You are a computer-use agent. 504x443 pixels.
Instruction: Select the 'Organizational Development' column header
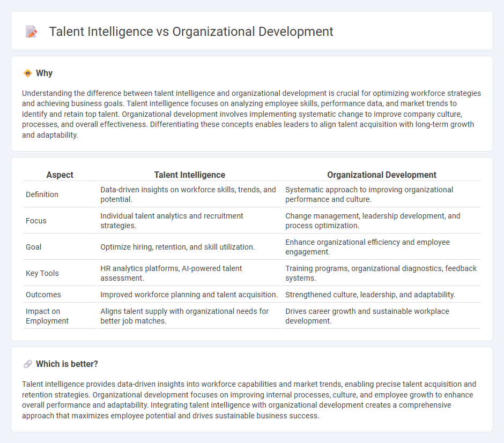(x=382, y=175)
